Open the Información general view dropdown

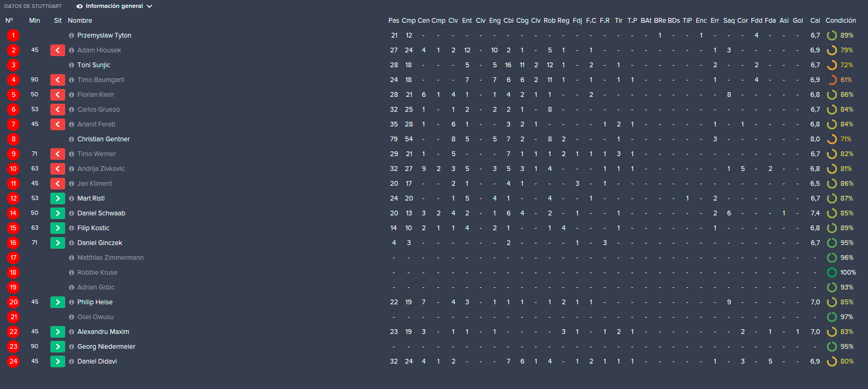114,6
